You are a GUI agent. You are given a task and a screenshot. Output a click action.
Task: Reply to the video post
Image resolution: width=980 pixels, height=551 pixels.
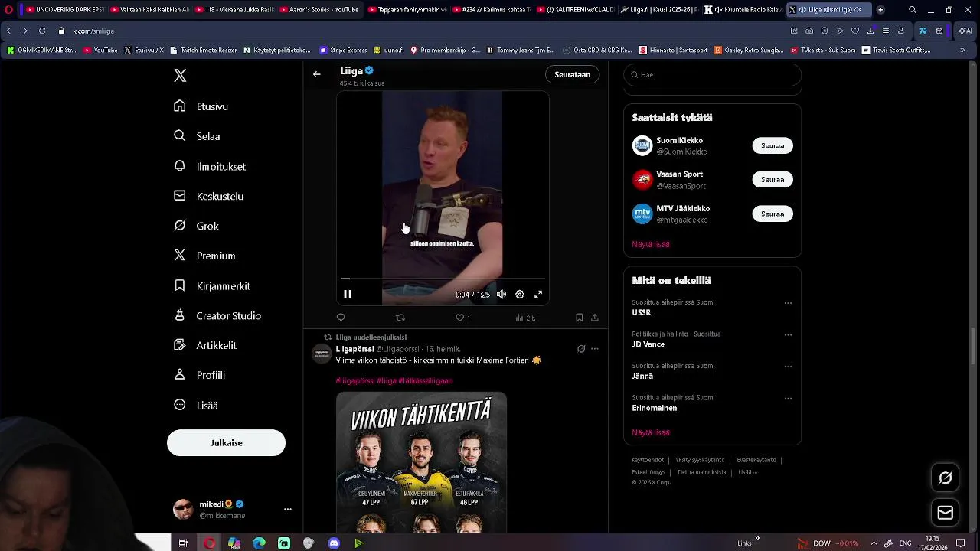(x=341, y=318)
